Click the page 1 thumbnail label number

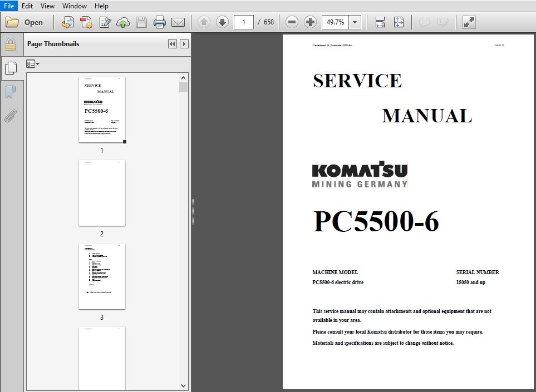(x=102, y=151)
